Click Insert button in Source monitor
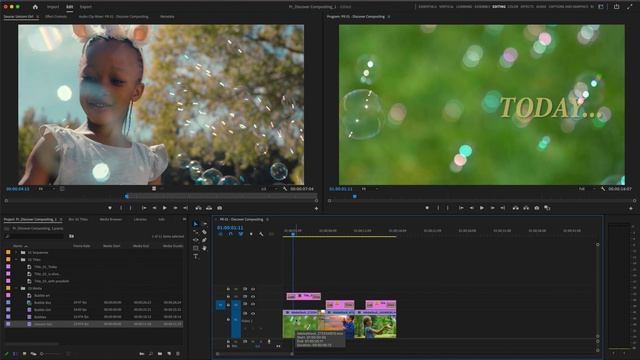This screenshot has width=640, height=360. (x=198, y=208)
